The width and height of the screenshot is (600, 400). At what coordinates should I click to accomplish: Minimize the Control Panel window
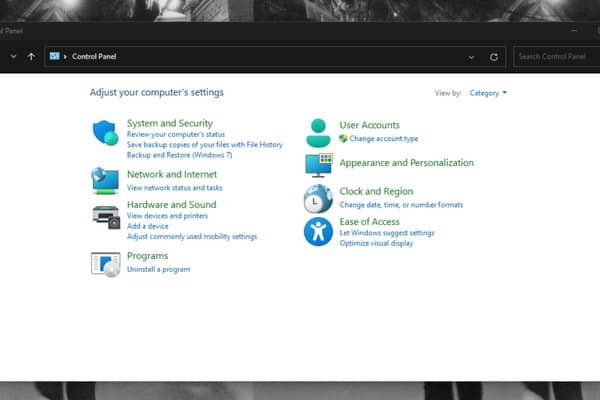coord(574,30)
